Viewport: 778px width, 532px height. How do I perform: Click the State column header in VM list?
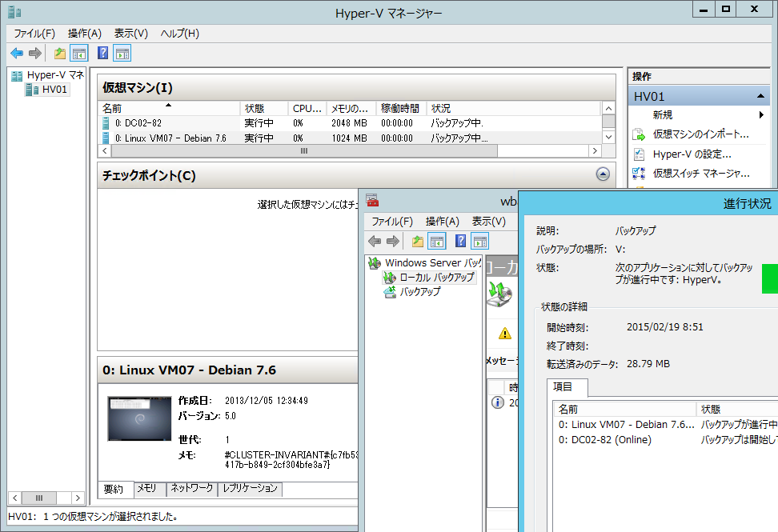[x=264, y=108]
